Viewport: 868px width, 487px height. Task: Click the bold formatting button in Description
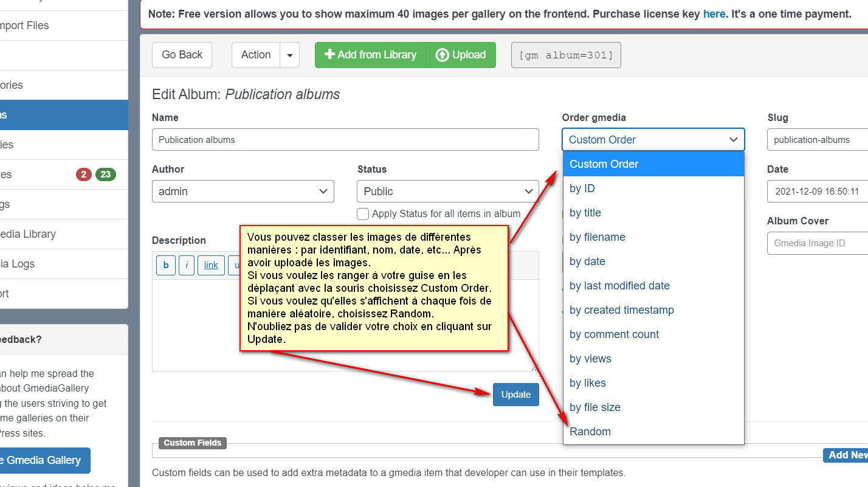click(x=165, y=265)
